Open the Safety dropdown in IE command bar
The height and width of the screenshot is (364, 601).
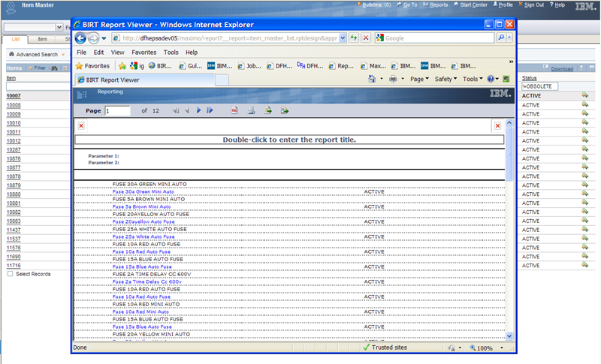pos(445,79)
